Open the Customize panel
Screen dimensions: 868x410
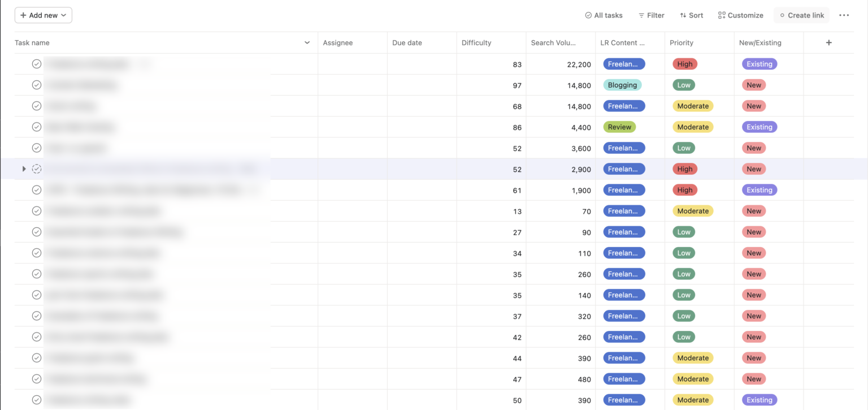(740, 15)
